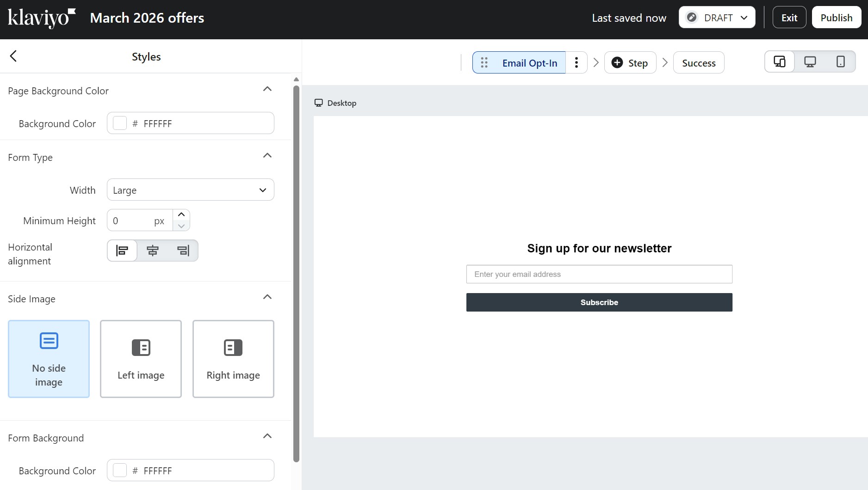The width and height of the screenshot is (868, 490).
Task: Collapse the Page Background Color section
Action: (267, 89)
